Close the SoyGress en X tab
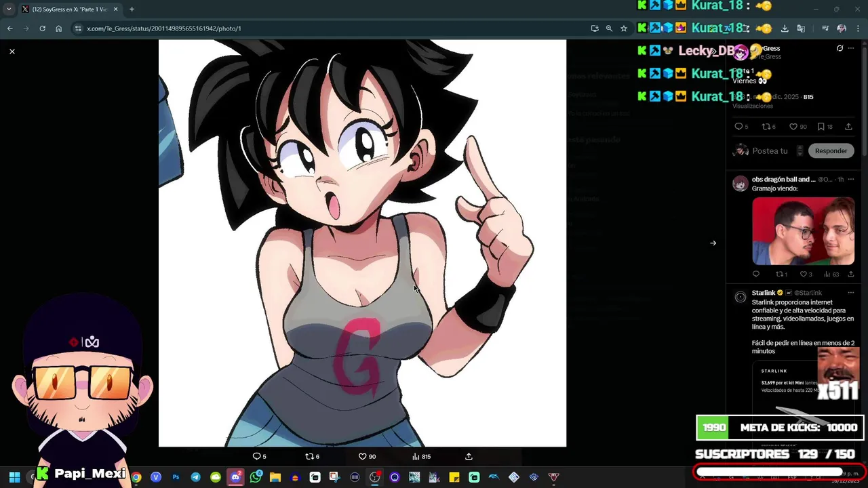Image resolution: width=868 pixels, height=488 pixels. coord(115,9)
